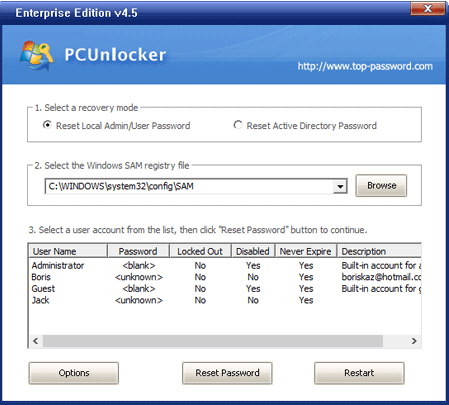
Task: Click boriskaz@hotmail description cell
Action: point(381,277)
